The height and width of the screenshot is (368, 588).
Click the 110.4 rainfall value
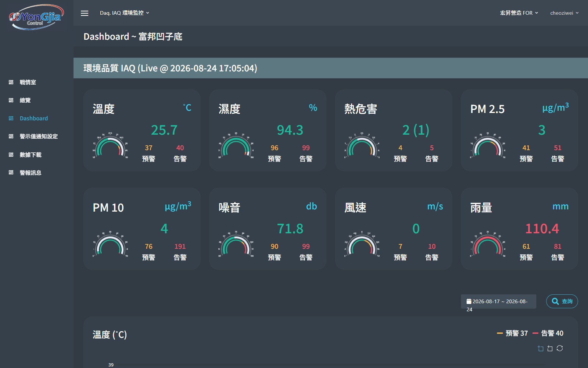542,229
